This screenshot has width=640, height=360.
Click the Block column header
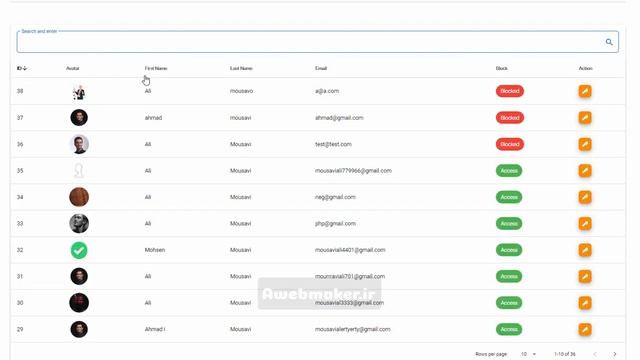click(502, 68)
